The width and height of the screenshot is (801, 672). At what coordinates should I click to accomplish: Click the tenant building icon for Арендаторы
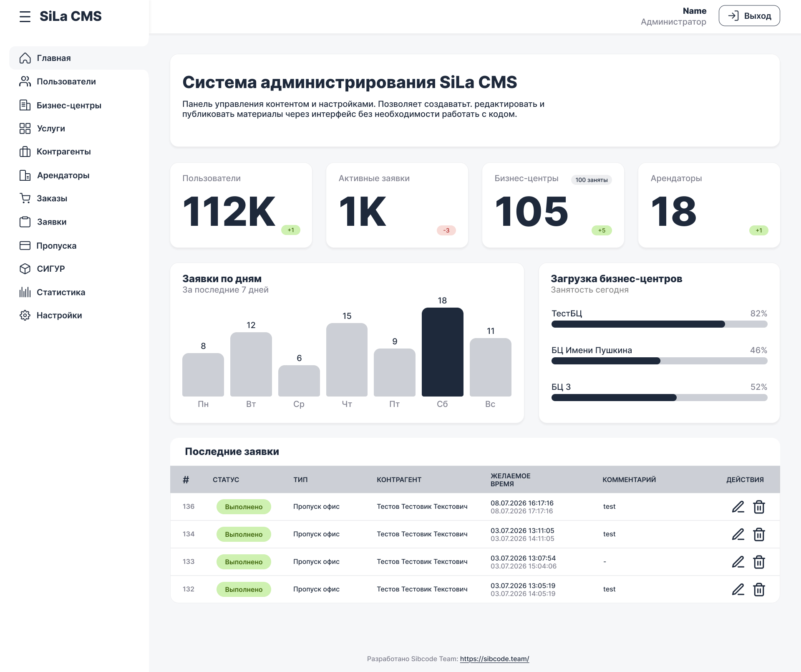(x=25, y=175)
